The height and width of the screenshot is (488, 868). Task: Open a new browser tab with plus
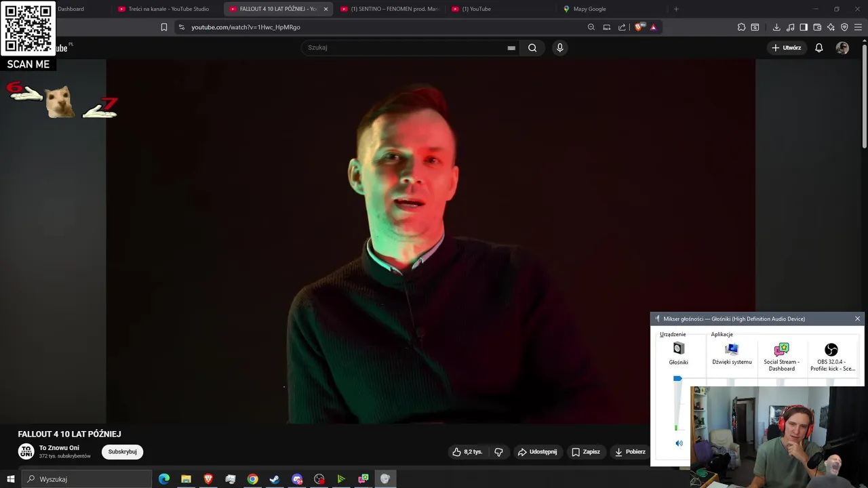tap(676, 9)
